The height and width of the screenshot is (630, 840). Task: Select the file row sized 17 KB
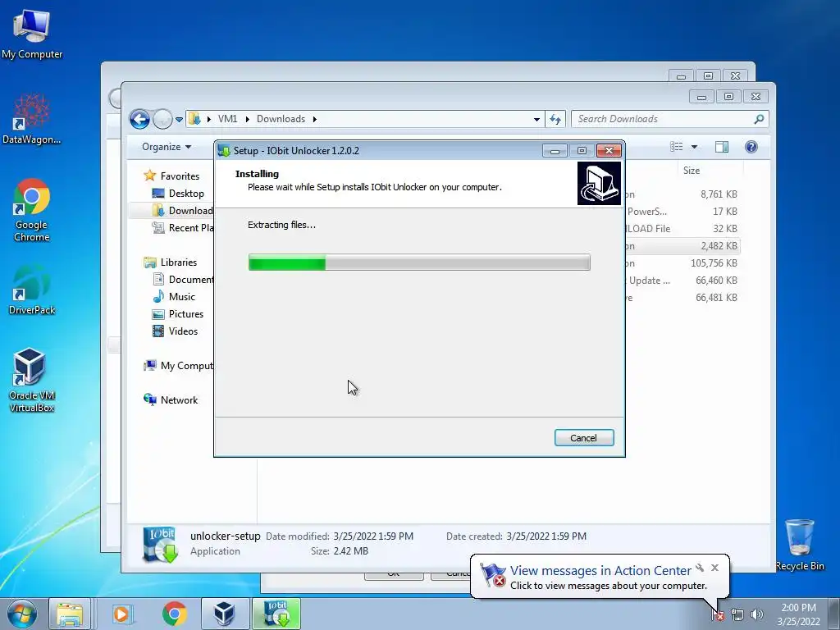(682, 211)
